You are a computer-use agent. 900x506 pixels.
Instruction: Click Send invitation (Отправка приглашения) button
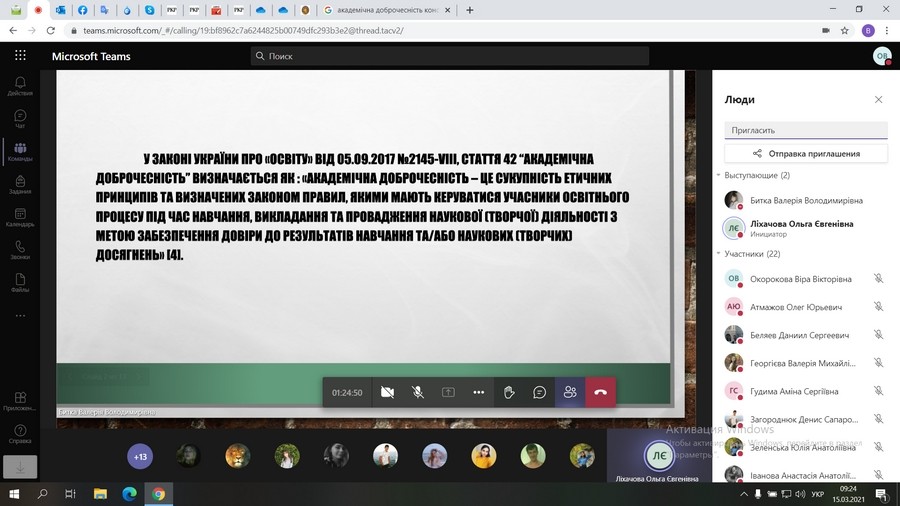(806, 153)
